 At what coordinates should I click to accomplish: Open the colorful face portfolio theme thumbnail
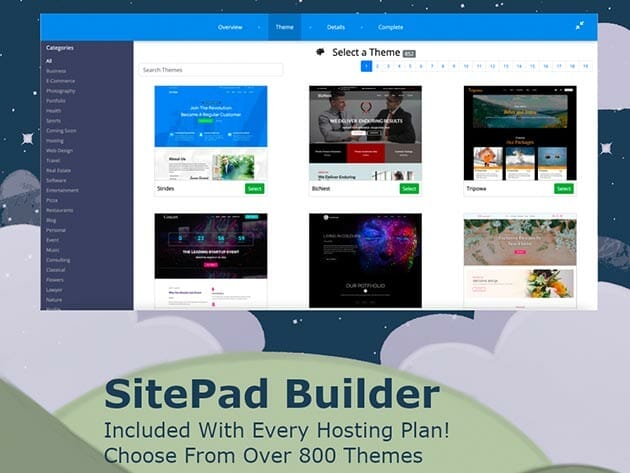pyautogui.click(x=365, y=260)
